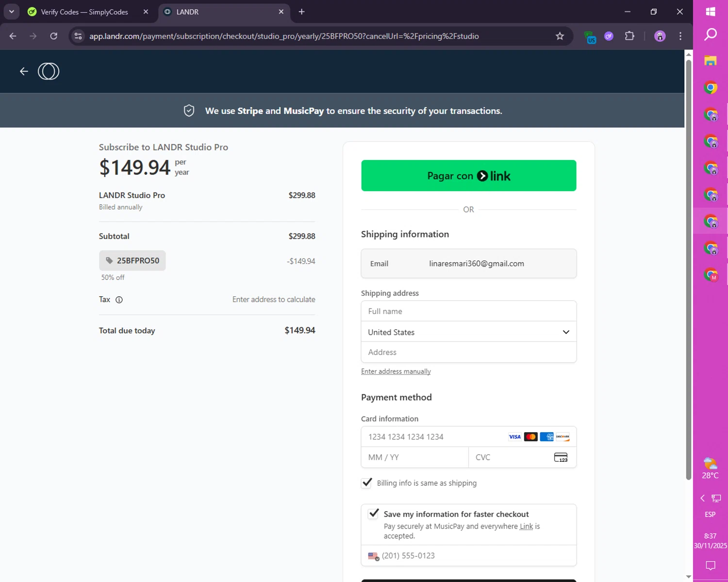Open the notification center icon
Viewport: 728px width, 582px height.
click(x=711, y=566)
